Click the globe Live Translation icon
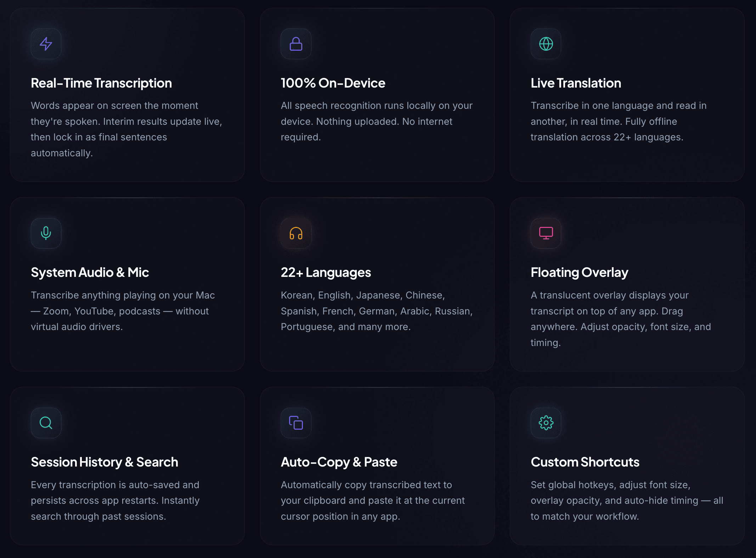Screen dimensions: 756x558 pyautogui.click(x=546, y=44)
